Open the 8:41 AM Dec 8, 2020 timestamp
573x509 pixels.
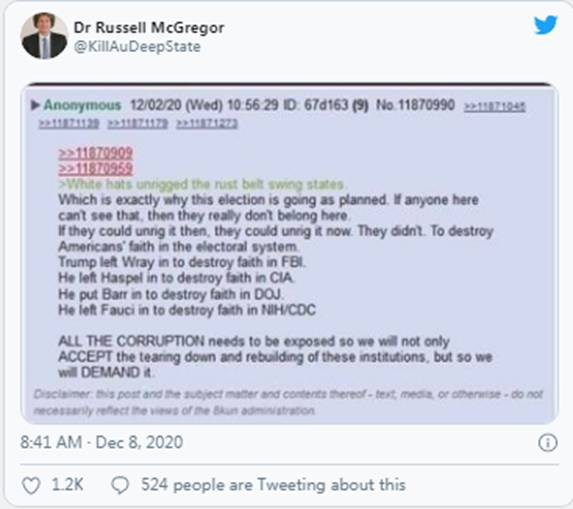[x=101, y=442]
